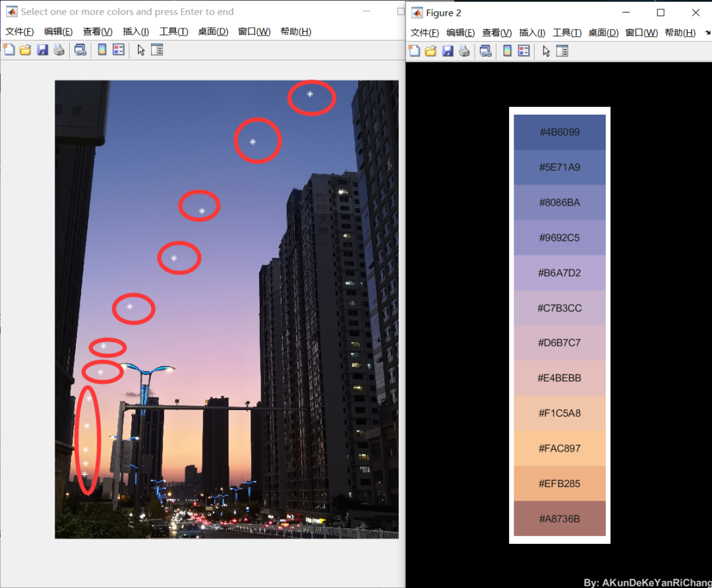Viewport: 712px width, 588px height.
Task: Click MATLAB logo icon in Figure 2 title bar
Action: point(417,13)
